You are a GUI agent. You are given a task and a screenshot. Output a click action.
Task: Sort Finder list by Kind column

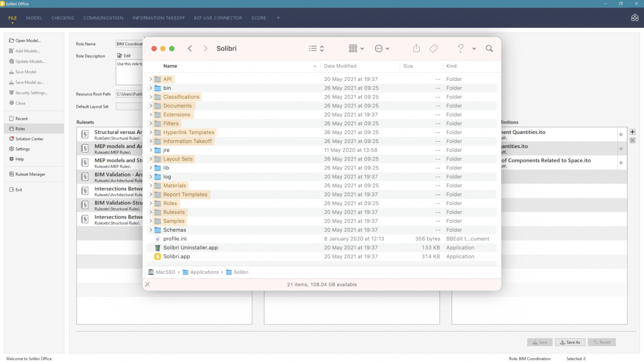tap(451, 66)
